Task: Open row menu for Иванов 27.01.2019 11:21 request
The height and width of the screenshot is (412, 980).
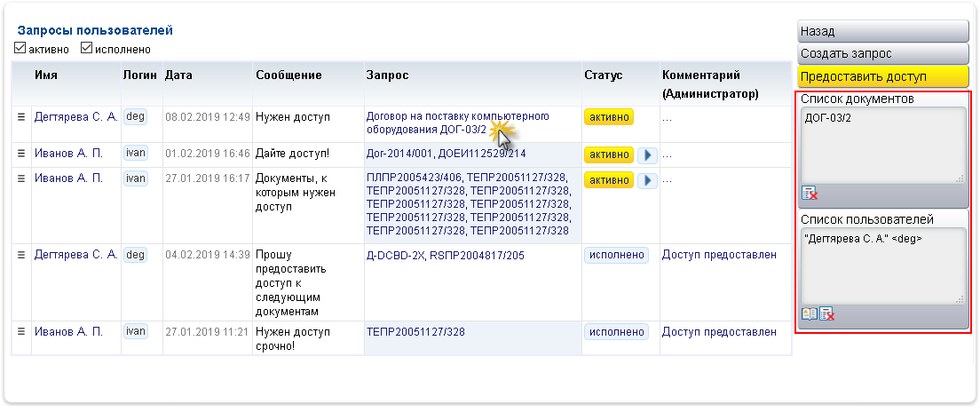Action: click(21, 331)
